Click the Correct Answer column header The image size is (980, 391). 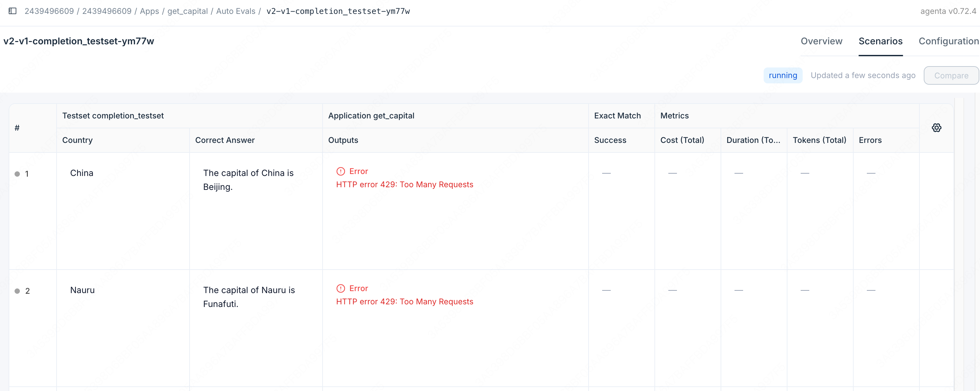click(224, 140)
